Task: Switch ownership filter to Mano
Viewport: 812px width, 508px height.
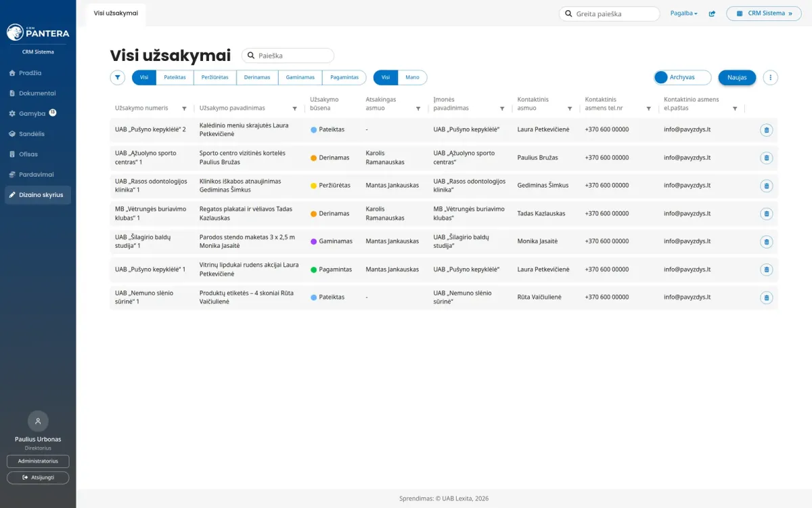Action: 412,77
